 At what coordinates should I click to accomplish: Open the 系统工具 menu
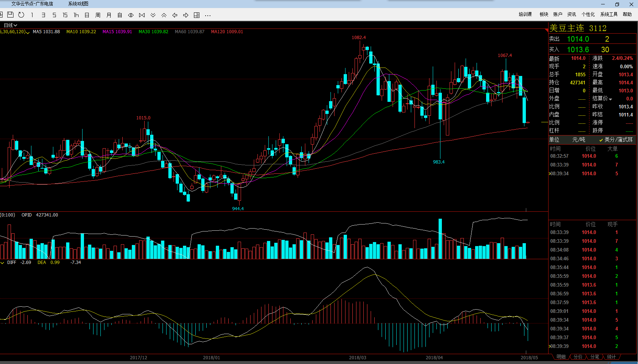(609, 14)
